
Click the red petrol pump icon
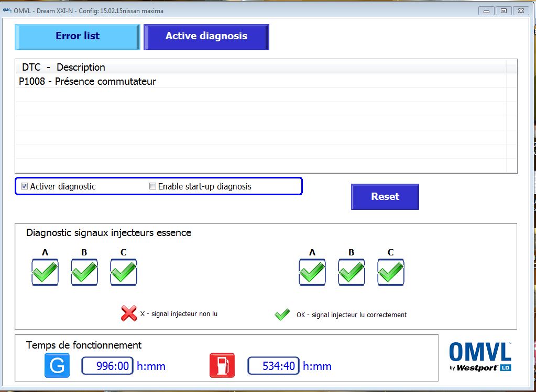tap(222, 365)
